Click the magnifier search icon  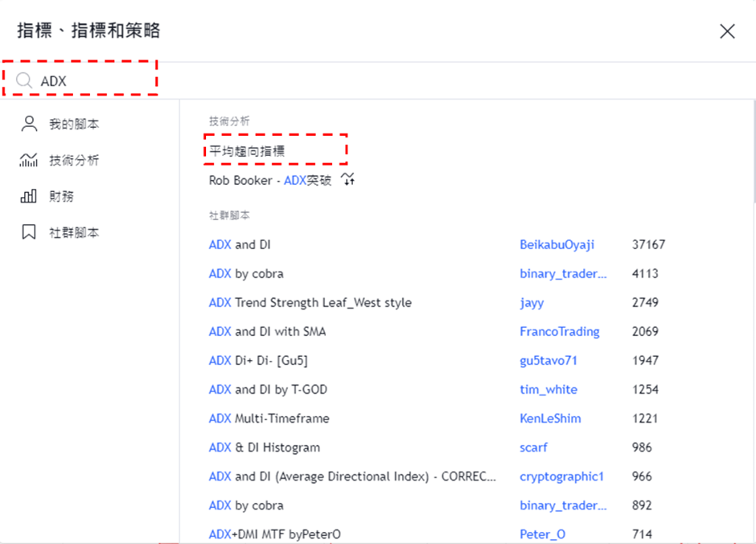[24, 81]
